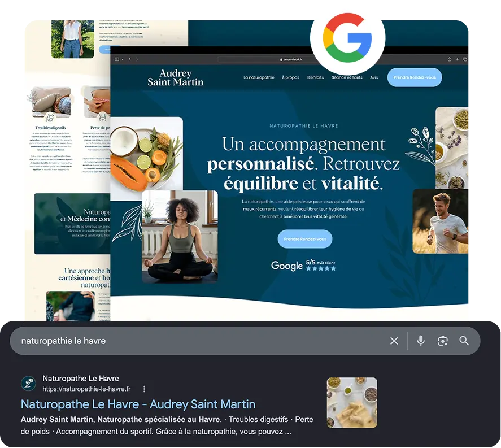Click the Audrey Saint Martin logo
The image size is (501, 448).
pos(176,77)
